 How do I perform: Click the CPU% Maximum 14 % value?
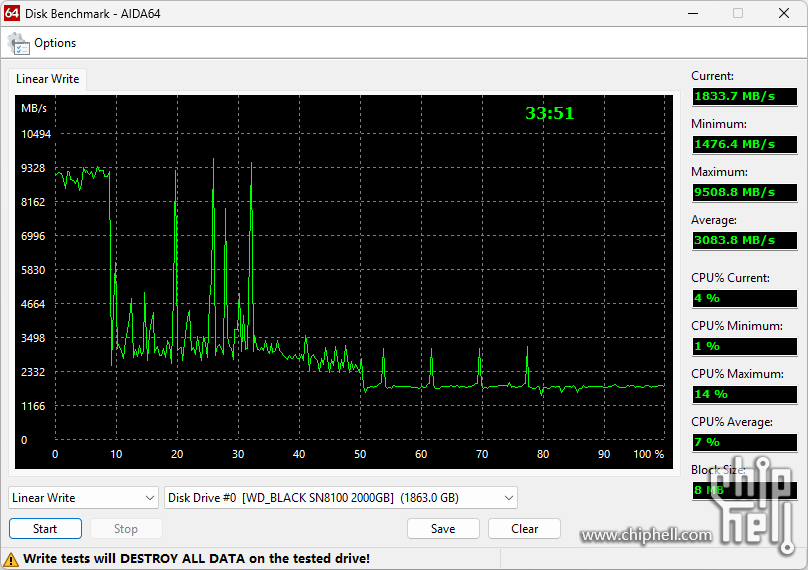745,394
